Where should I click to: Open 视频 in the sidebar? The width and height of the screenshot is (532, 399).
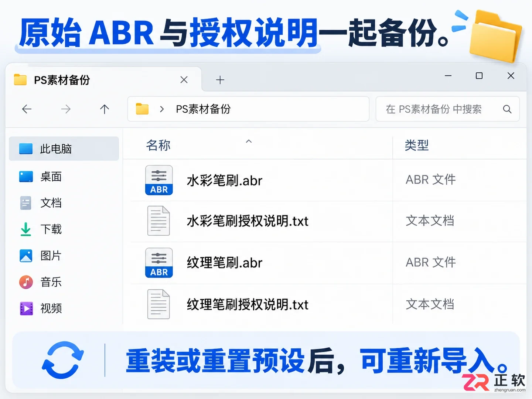(x=64, y=308)
